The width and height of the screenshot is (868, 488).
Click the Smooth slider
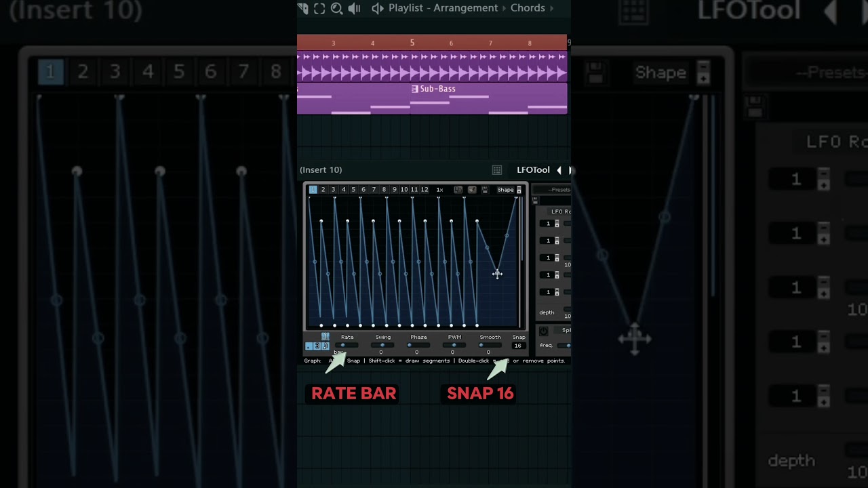tap(490, 345)
